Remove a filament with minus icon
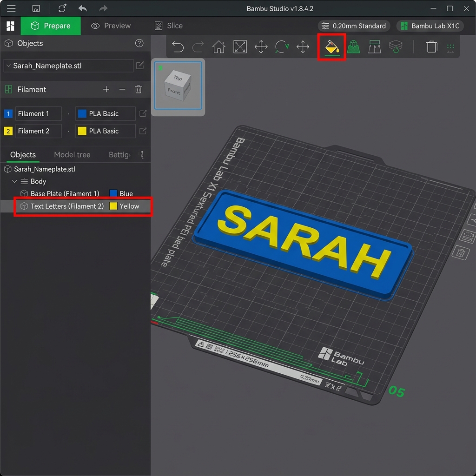 tap(122, 89)
